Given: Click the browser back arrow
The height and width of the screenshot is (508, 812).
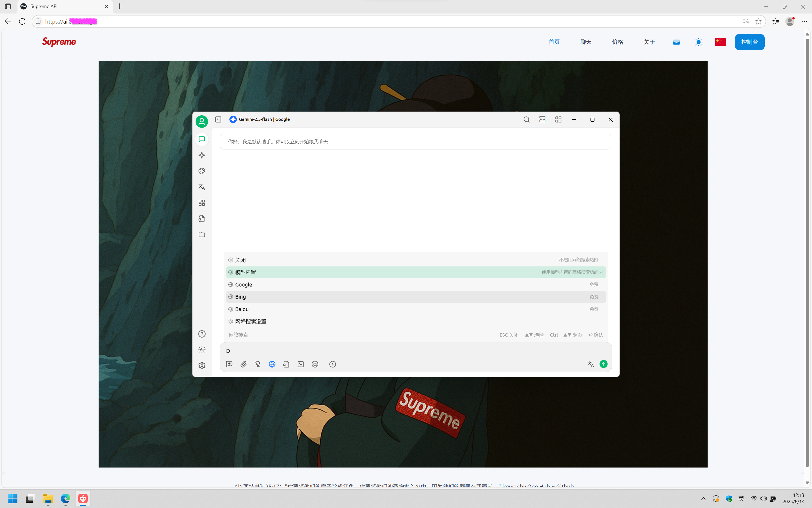Looking at the screenshot, I should pyautogui.click(x=8, y=21).
